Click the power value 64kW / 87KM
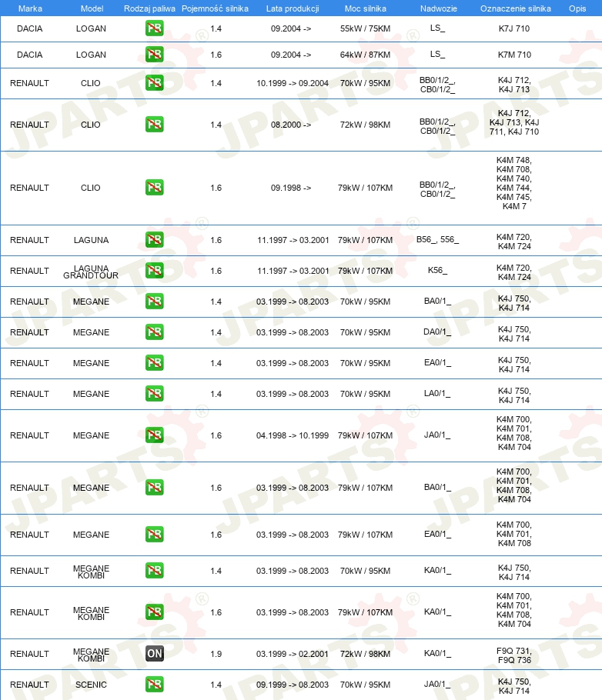 tap(365, 55)
